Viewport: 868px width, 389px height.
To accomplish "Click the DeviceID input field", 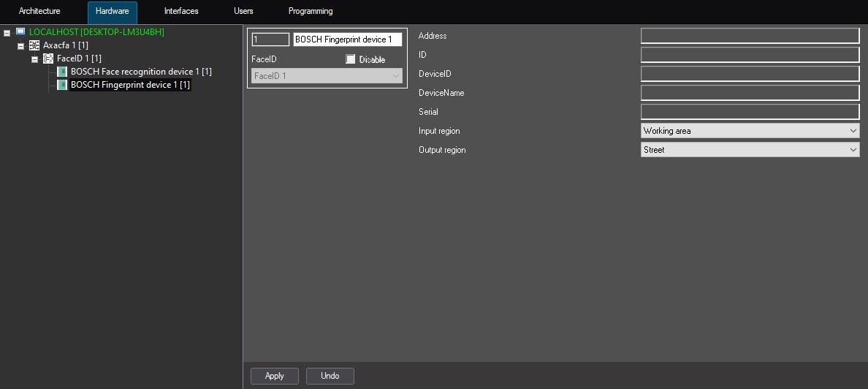I will click(750, 74).
